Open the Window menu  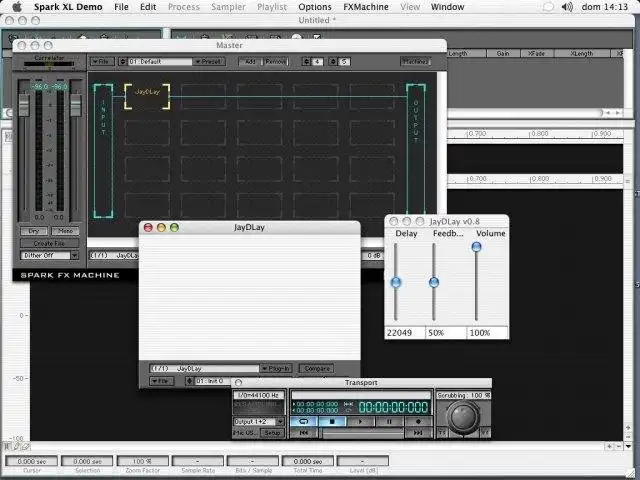point(447,7)
